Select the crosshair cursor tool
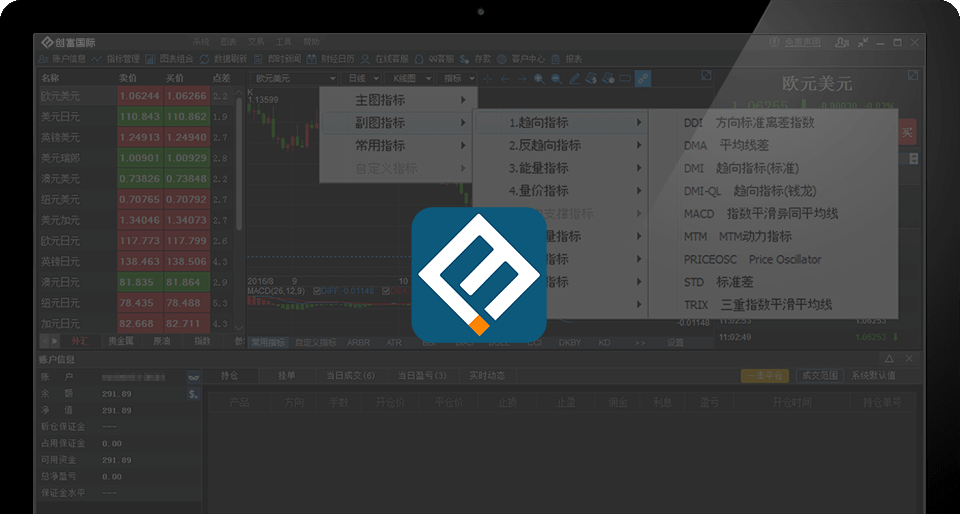 pyautogui.click(x=487, y=78)
